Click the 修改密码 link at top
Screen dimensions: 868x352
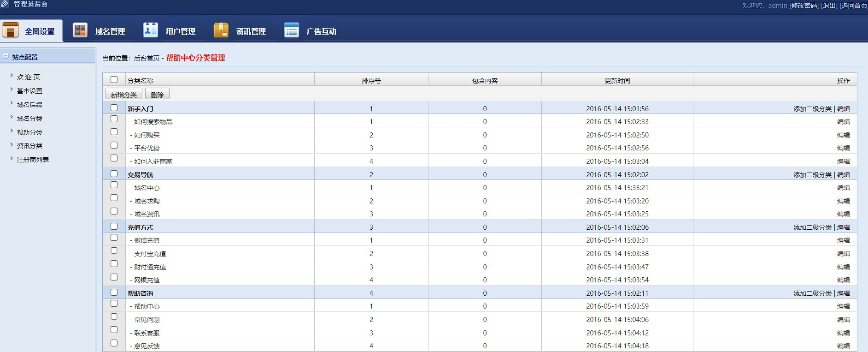[x=804, y=6]
